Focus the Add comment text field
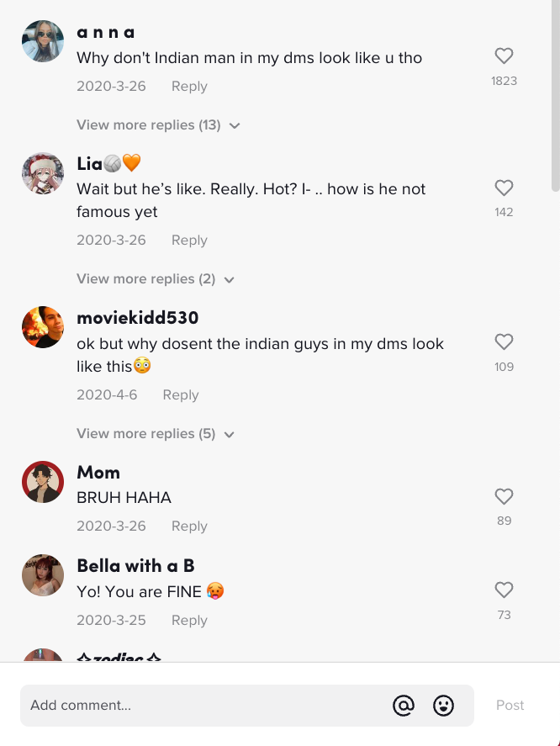The height and width of the screenshot is (746, 560). [x=204, y=706]
